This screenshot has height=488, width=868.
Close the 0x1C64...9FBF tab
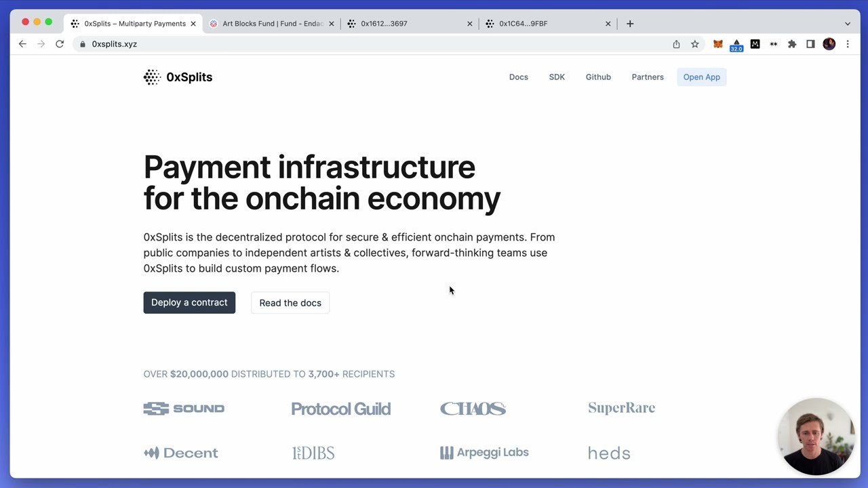point(608,24)
